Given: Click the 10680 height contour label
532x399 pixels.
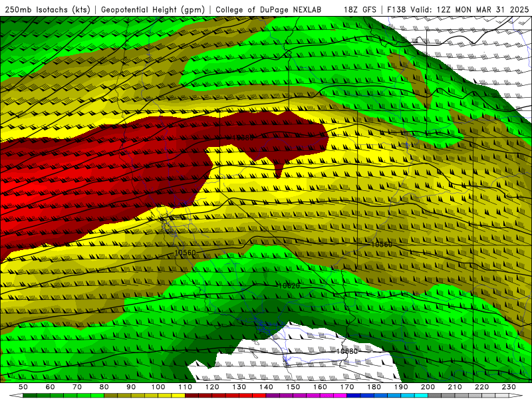Looking at the screenshot, I should click(x=346, y=351).
